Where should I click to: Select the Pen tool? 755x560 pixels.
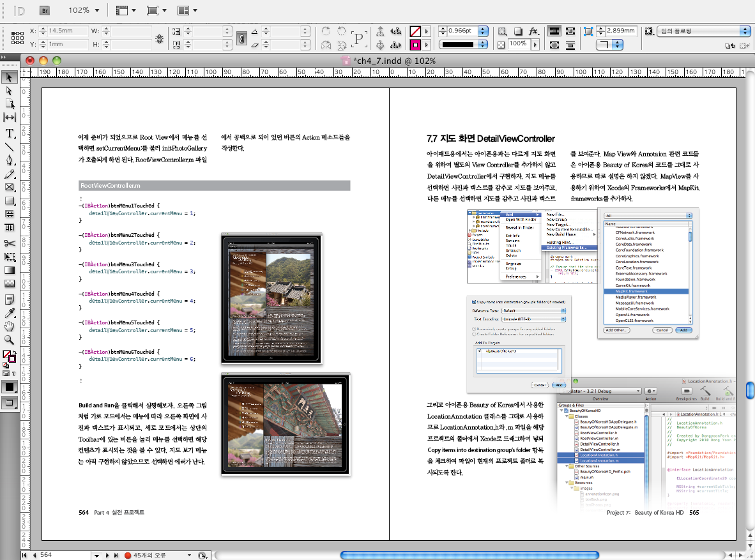(x=10, y=160)
